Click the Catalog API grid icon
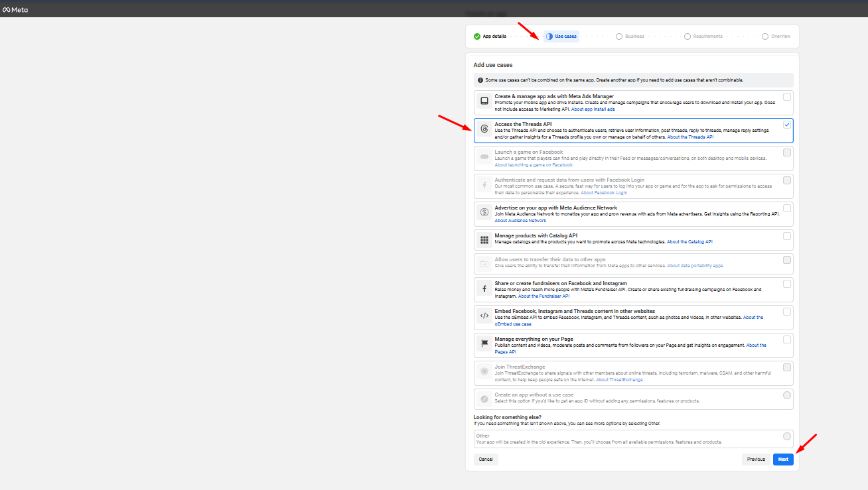The image size is (868, 490). pos(484,240)
